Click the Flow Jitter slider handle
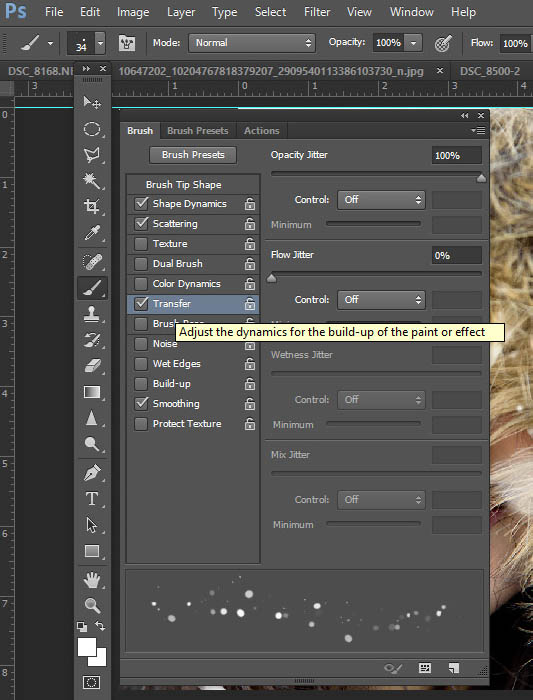The image size is (533, 700). 271,279
